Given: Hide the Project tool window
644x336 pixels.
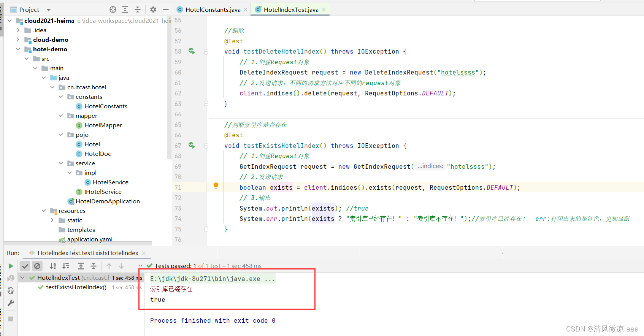Looking at the screenshot, I should point(166,10).
